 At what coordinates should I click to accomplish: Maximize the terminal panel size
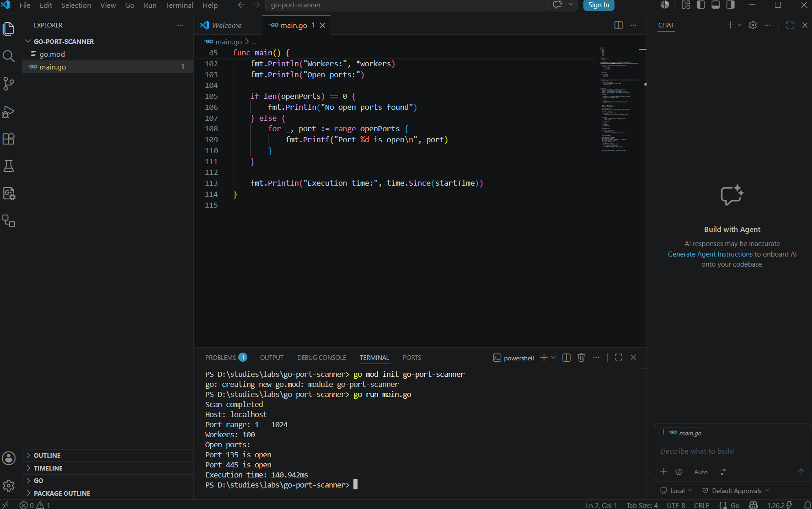[x=618, y=358]
